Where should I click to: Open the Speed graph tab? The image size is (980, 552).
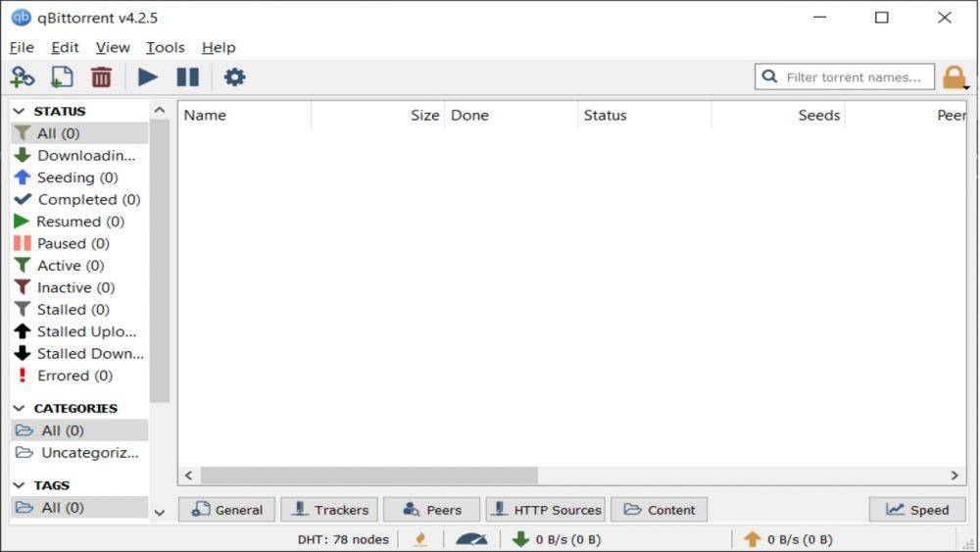[x=917, y=510]
